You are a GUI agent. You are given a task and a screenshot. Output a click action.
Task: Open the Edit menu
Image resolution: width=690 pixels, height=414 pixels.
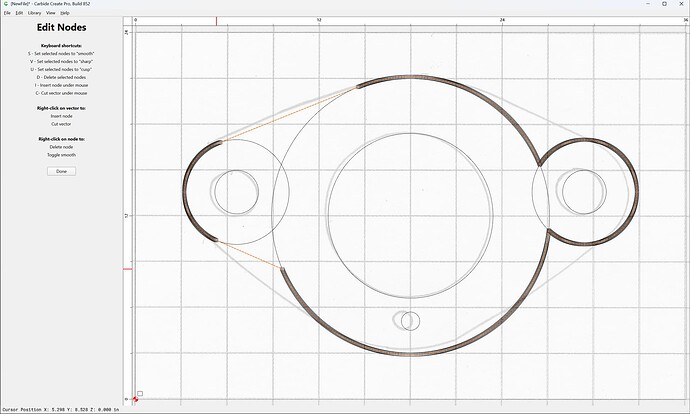(19, 13)
